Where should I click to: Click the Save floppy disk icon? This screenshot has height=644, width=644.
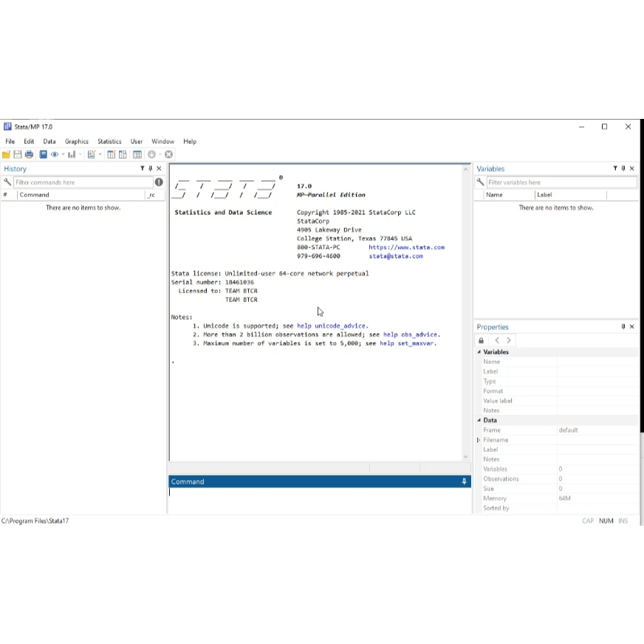coord(18,154)
